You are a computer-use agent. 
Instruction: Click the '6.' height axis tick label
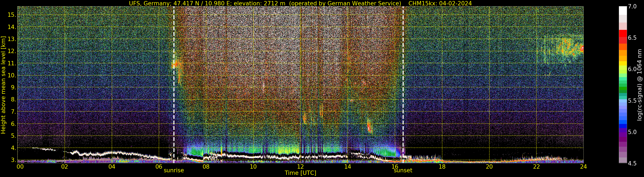13,124
